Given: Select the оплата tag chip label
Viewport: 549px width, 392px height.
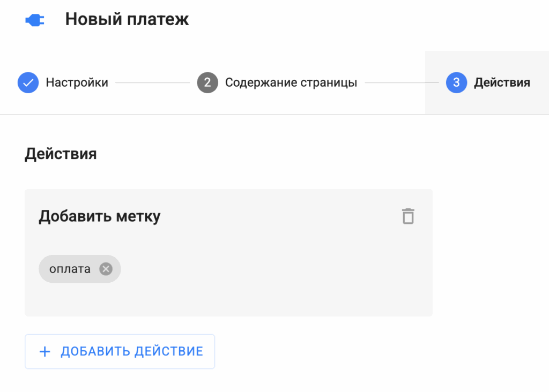Looking at the screenshot, I should (70, 269).
